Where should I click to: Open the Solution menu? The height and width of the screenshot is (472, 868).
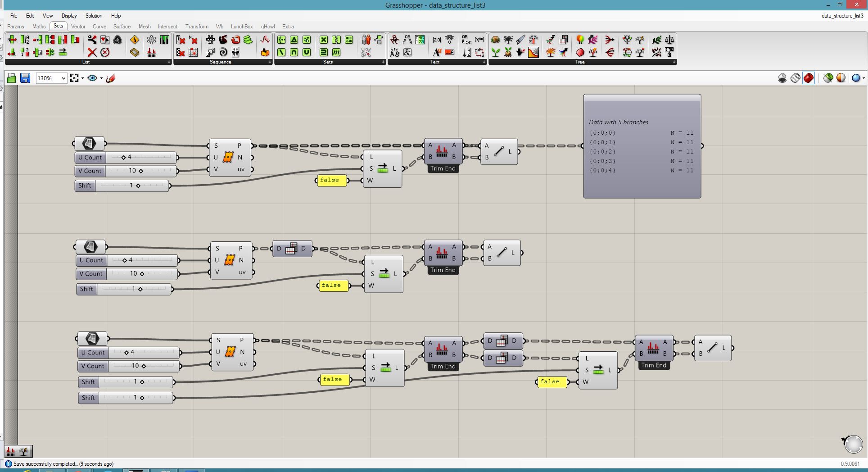[94, 16]
